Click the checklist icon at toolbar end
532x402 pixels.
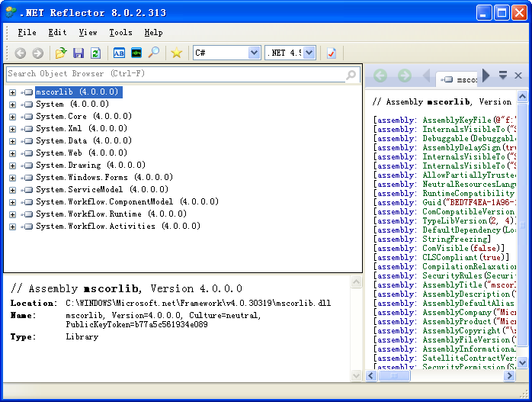(x=332, y=53)
